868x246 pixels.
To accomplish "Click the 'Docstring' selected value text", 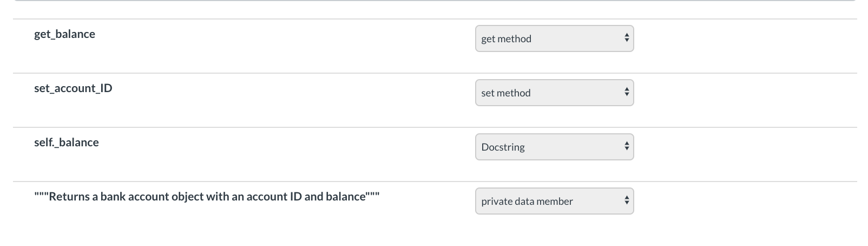I will [x=503, y=147].
